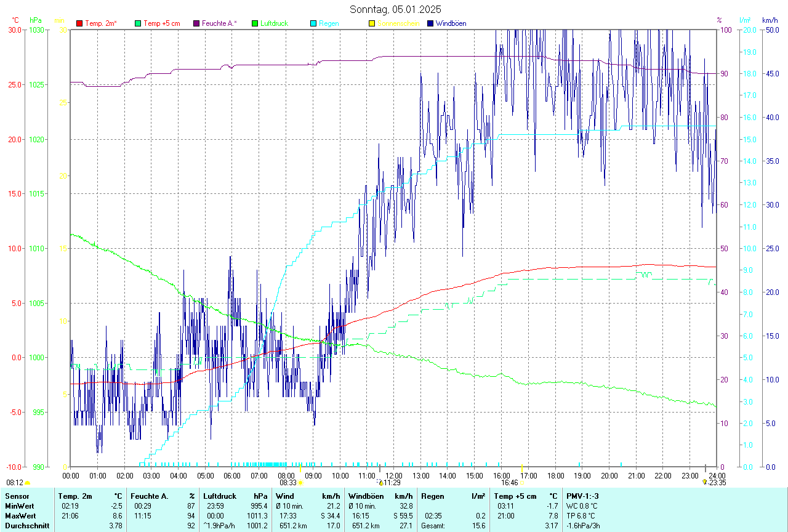Click the sunrise icon beside 08:12

27,483
